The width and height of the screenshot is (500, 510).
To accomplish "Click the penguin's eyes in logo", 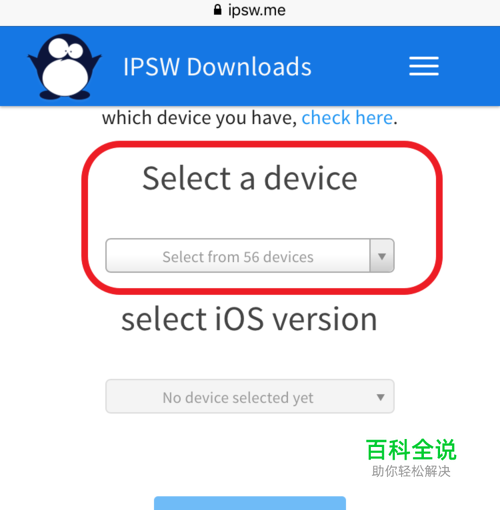I will click(65, 49).
